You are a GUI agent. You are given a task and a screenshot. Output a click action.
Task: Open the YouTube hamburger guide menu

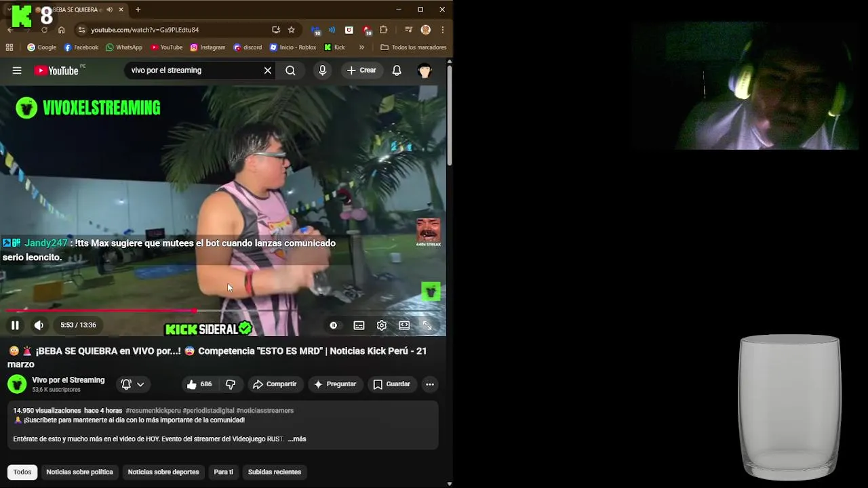[17, 70]
